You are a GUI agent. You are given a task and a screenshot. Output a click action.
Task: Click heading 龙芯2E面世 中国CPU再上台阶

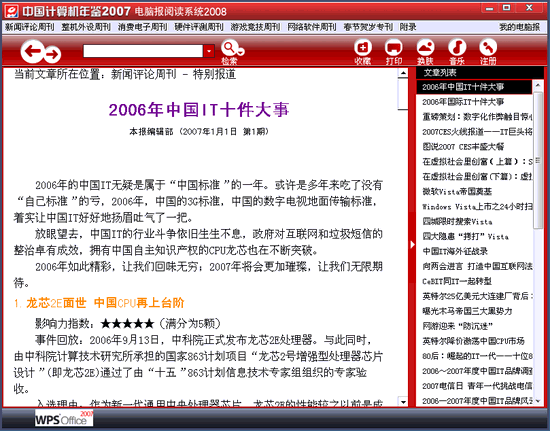[x=99, y=303]
